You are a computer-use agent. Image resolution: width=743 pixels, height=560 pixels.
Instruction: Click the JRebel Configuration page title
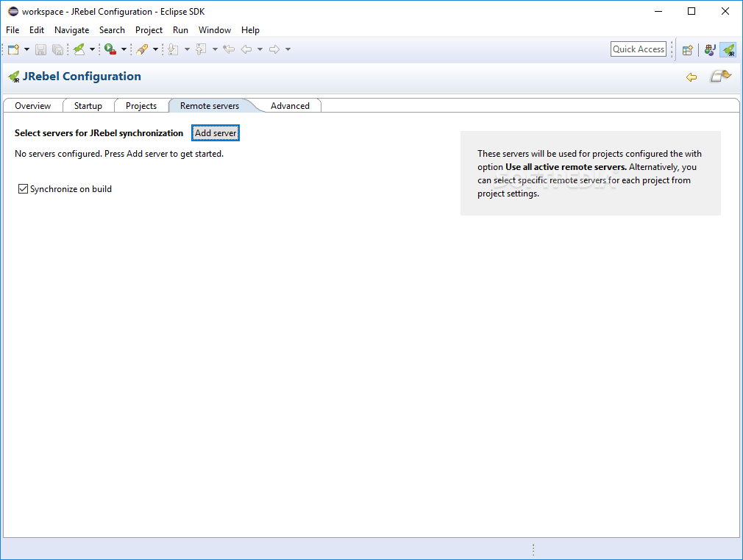click(82, 77)
